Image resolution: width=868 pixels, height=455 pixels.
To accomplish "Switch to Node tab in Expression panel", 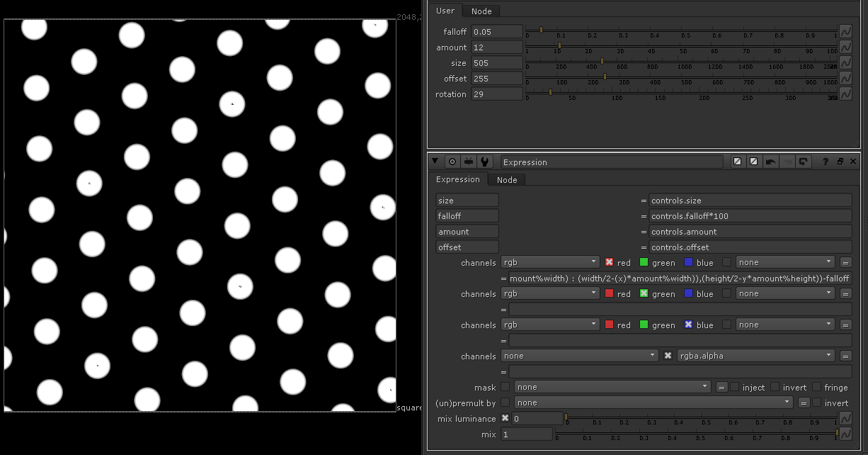I will [507, 180].
